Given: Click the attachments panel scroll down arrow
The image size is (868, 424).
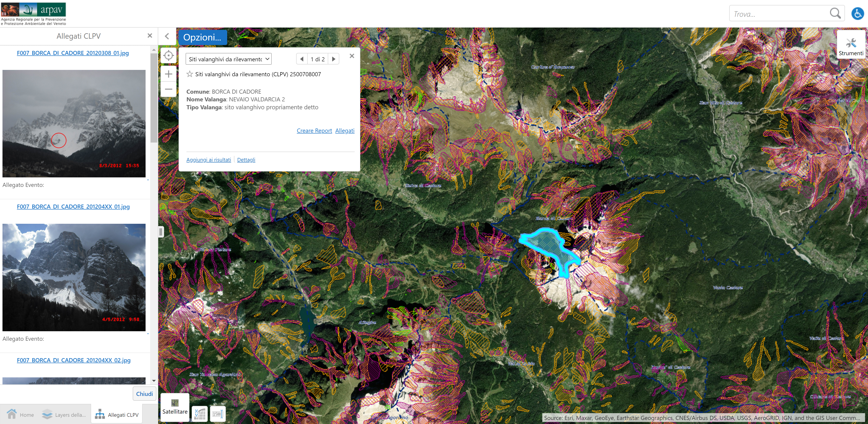Looking at the screenshot, I should [154, 381].
